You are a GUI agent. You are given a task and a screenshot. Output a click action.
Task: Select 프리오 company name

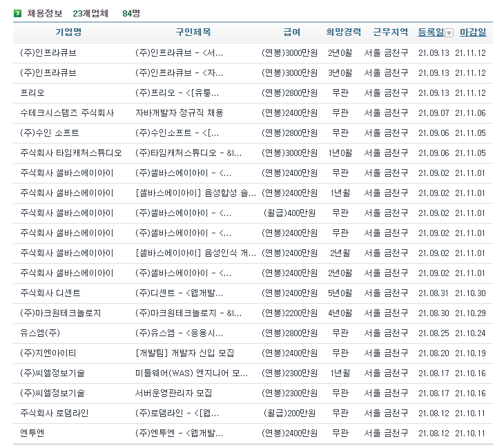coord(32,92)
